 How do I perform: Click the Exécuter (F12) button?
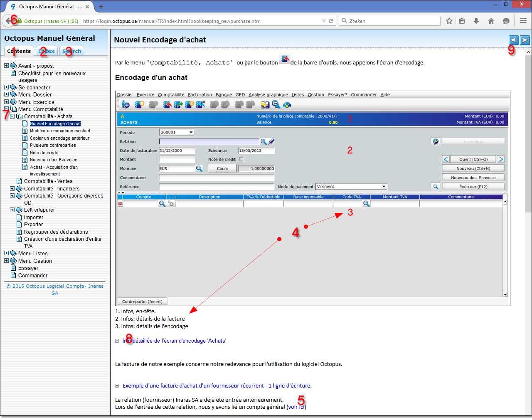coord(473,187)
